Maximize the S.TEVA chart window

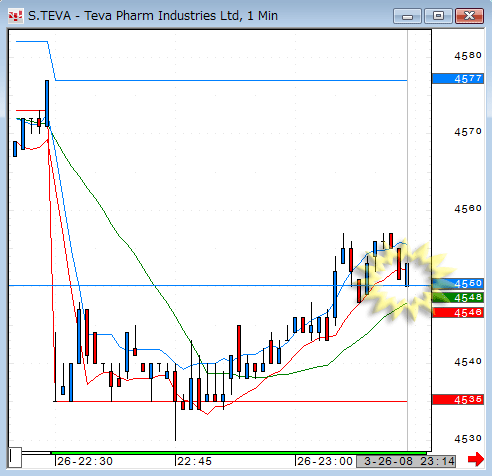pyautogui.click(x=438, y=16)
